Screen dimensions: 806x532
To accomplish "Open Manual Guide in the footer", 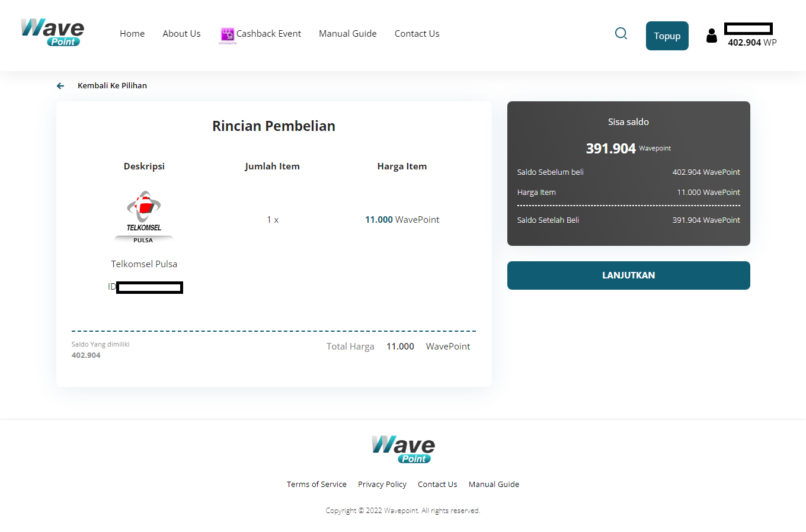I will 494,485.
